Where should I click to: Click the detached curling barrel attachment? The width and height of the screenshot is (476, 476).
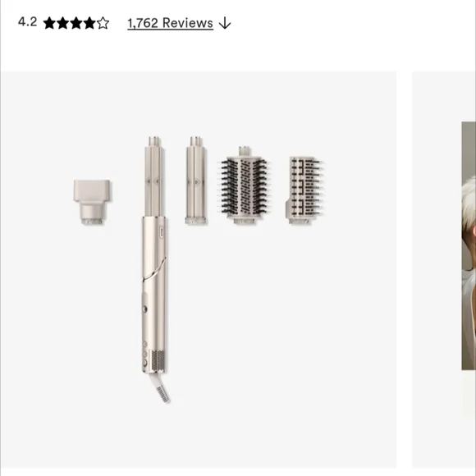click(196, 181)
